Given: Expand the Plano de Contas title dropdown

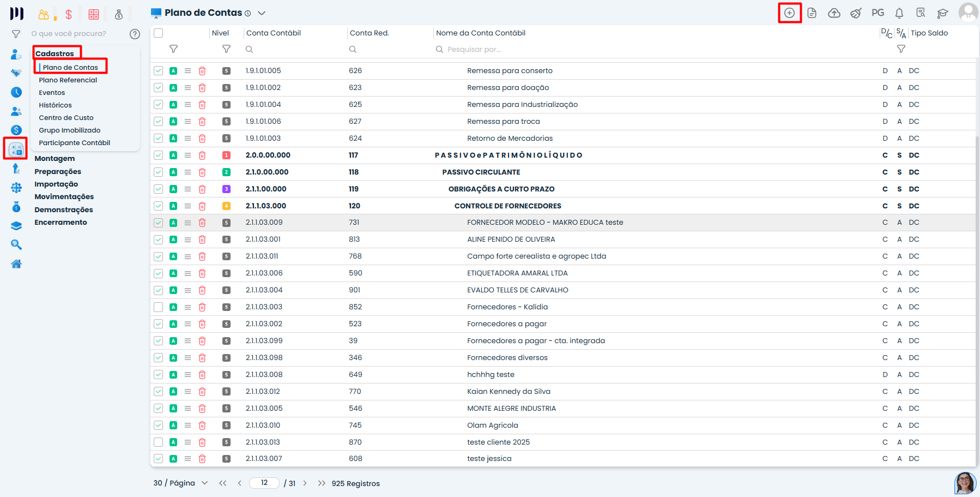Looking at the screenshot, I should (x=262, y=13).
